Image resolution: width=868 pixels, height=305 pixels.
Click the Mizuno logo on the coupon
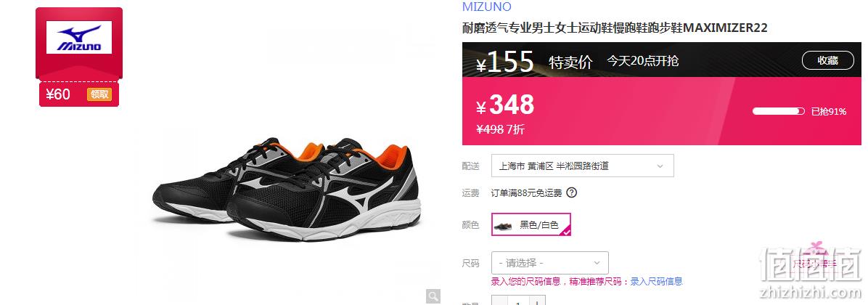[x=79, y=38]
